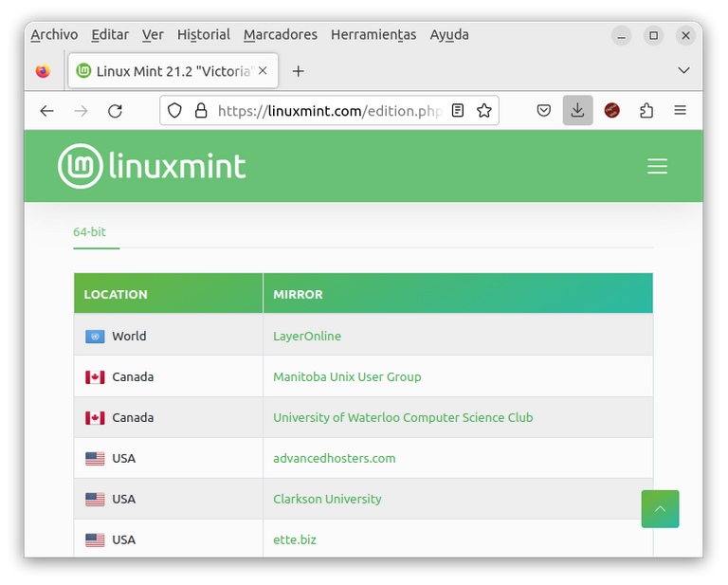Open the Editar menu
Screen dimensions: 728x585
pyautogui.click(x=110, y=35)
